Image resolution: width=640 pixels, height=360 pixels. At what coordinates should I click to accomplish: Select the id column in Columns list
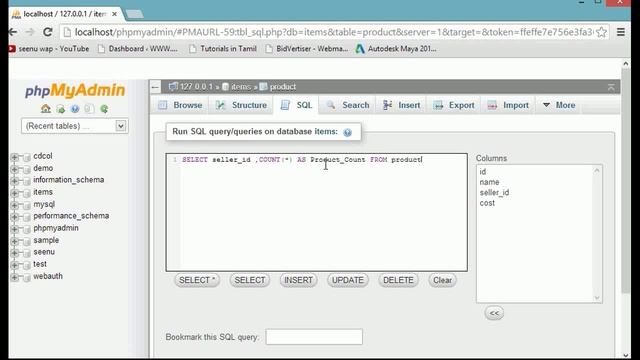483,171
